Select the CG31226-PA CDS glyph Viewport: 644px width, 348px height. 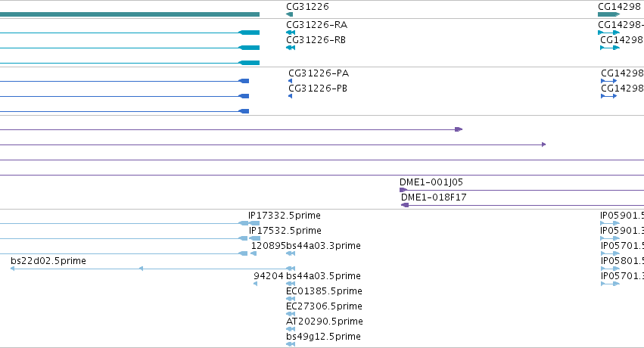click(291, 81)
